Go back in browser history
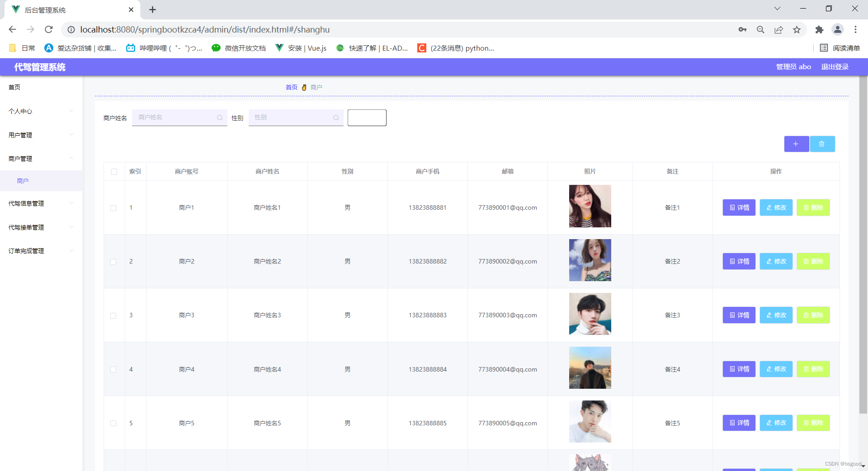 12,29
